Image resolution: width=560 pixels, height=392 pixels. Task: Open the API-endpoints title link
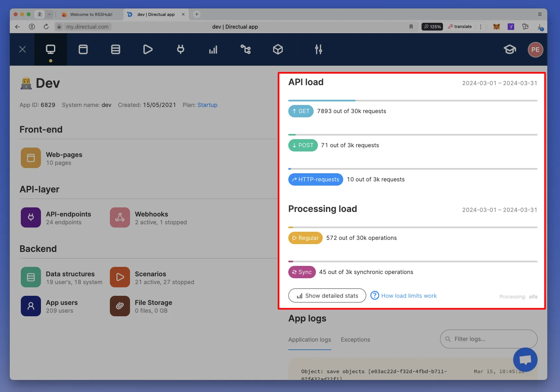(x=69, y=214)
